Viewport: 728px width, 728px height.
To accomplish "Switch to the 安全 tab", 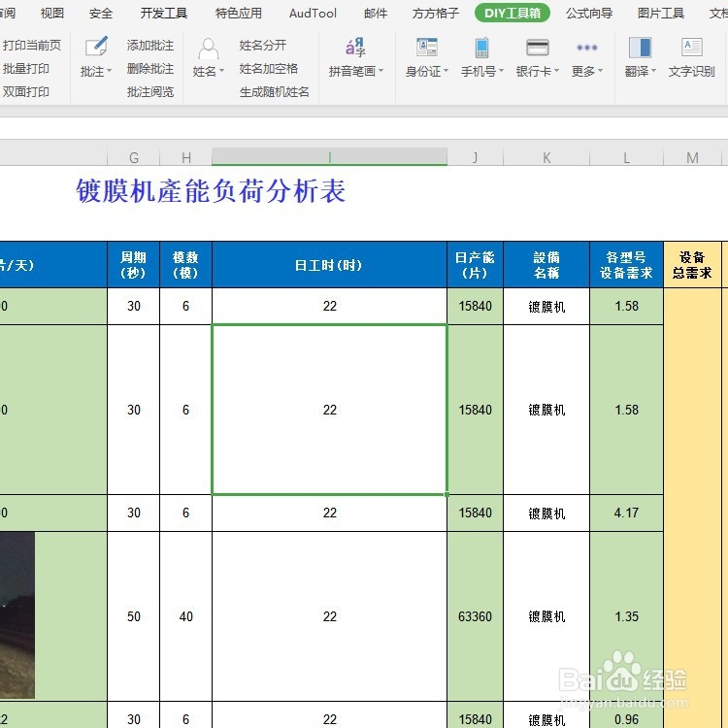I will pos(101,13).
